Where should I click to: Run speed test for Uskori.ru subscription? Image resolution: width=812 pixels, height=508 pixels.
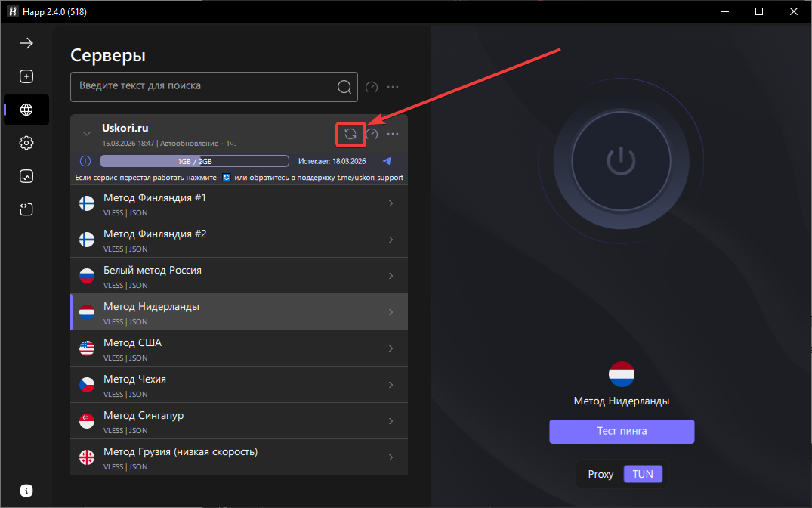(x=372, y=135)
